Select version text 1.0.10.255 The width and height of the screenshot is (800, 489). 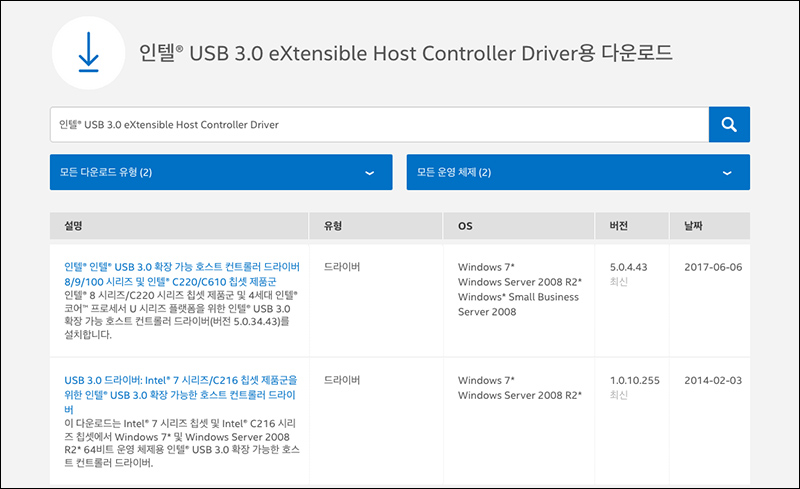[635, 380]
